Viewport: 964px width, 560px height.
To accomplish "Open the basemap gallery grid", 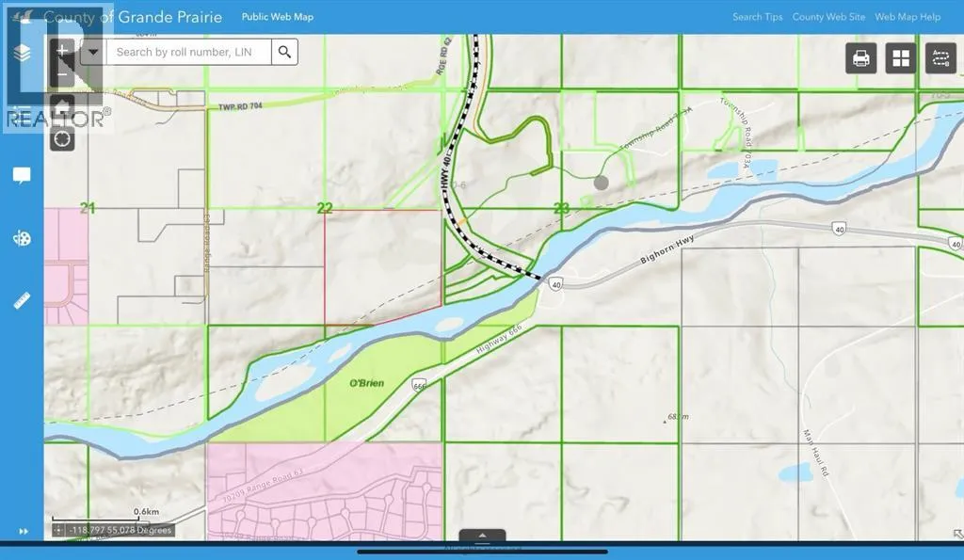I will point(901,58).
